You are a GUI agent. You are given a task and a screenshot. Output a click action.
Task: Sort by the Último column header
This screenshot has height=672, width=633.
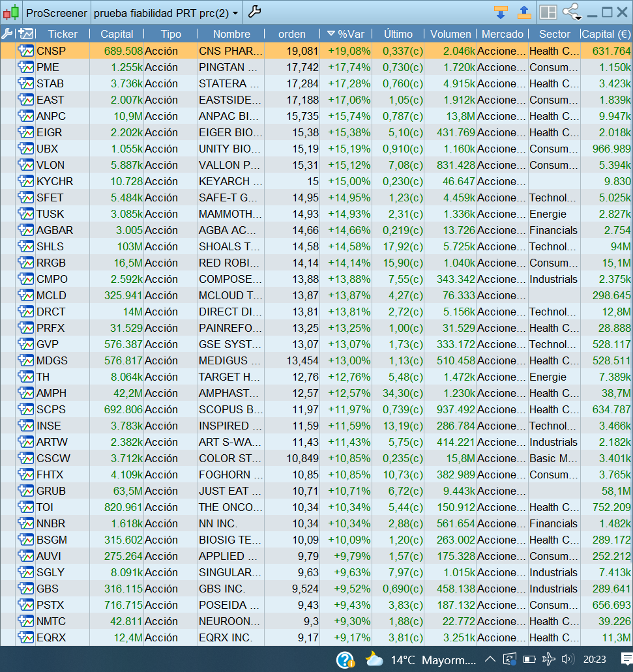pos(398,34)
